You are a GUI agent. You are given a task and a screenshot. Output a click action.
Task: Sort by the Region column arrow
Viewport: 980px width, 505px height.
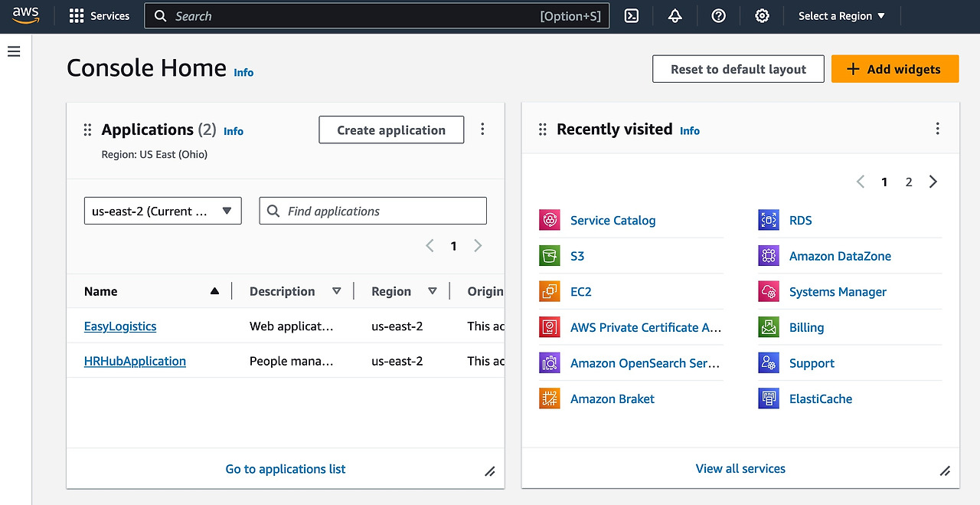[x=433, y=291]
